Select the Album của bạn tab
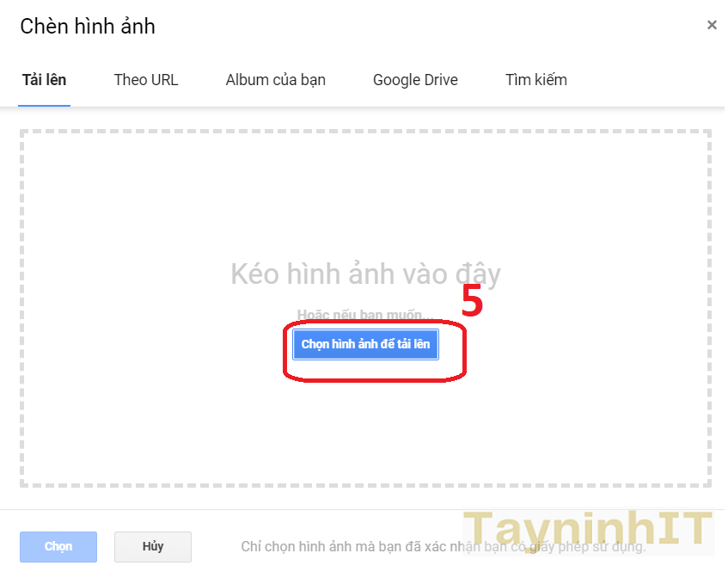The width and height of the screenshot is (728, 578). pyautogui.click(x=275, y=80)
